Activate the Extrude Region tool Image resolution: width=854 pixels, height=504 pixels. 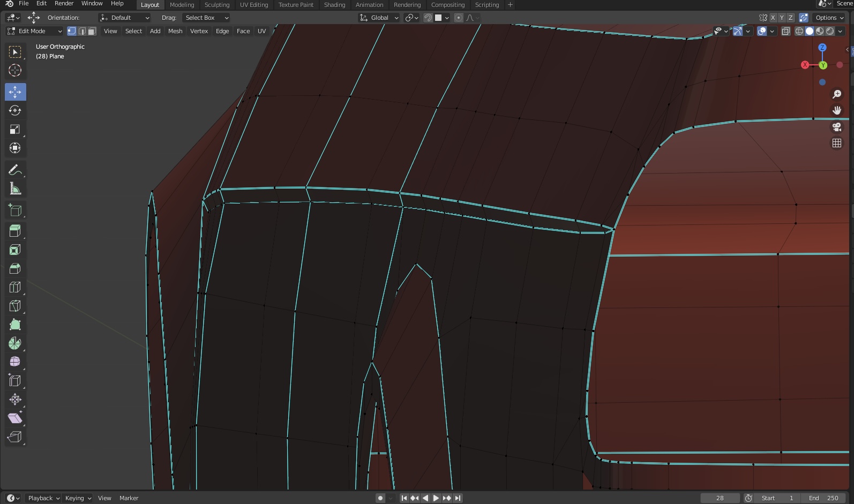click(x=15, y=231)
